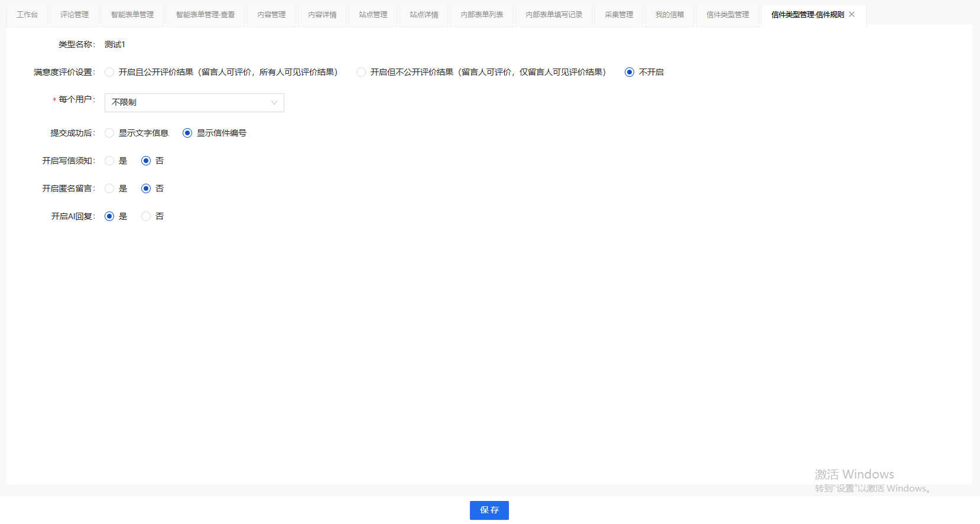Select 开启且公开评价结果 radio option
Viewport: 980px width, 524px height.
[x=109, y=72]
